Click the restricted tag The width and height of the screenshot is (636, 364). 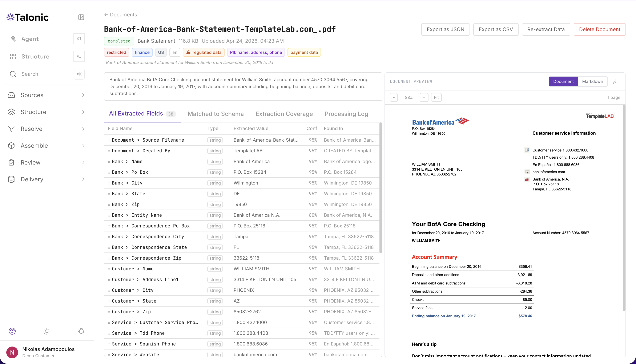[x=117, y=52]
